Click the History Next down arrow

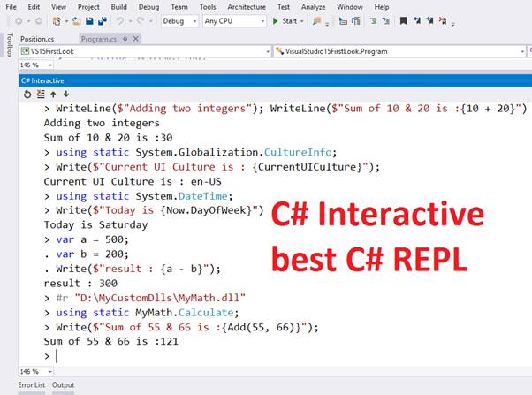point(66,94)
